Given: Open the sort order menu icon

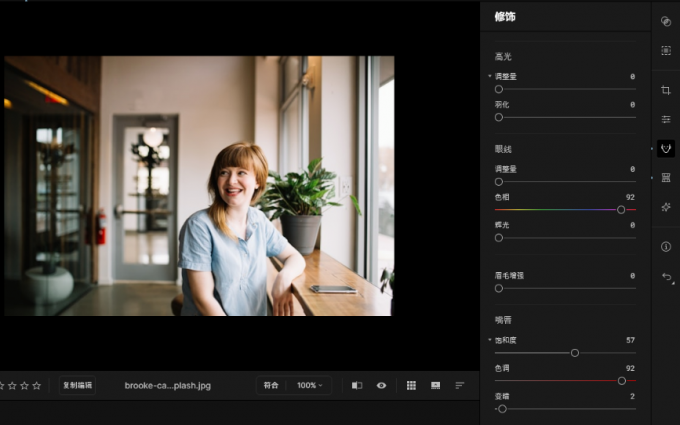Looking at the screenshot, I should coord(460,385).
